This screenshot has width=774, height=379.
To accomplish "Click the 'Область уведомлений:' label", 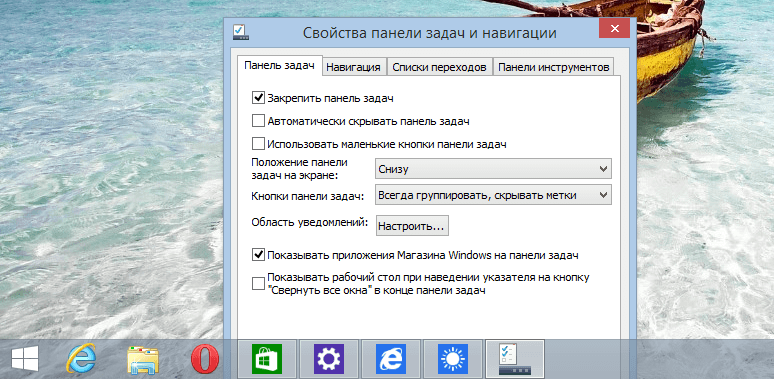I will [310, 223].
